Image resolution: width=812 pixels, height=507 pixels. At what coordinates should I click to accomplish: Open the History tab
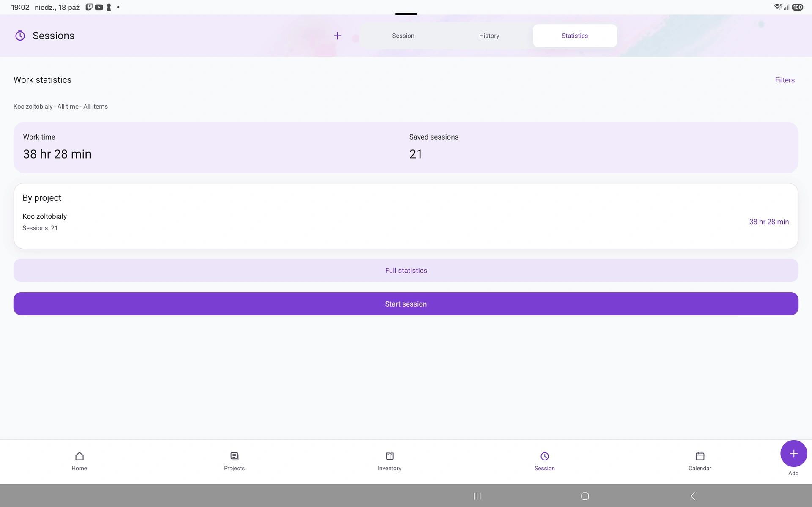tap(489, 36)
